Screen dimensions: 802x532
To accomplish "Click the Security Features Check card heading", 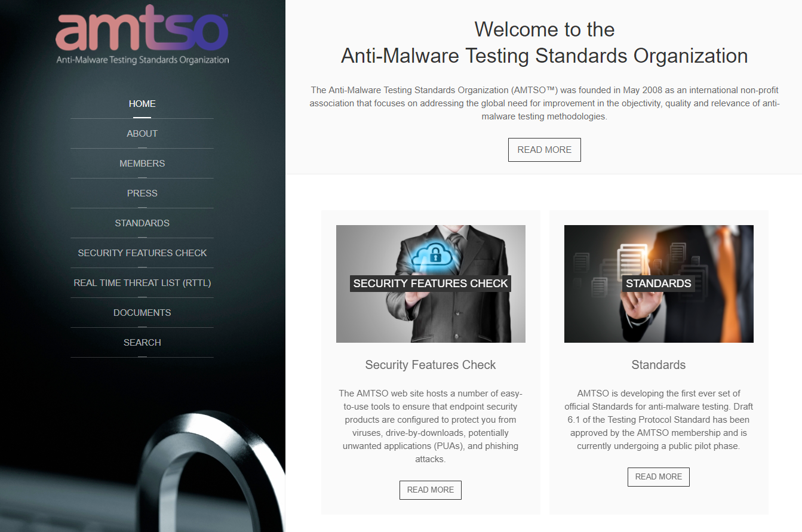I will pyautogui.click(x=431, y=365).
